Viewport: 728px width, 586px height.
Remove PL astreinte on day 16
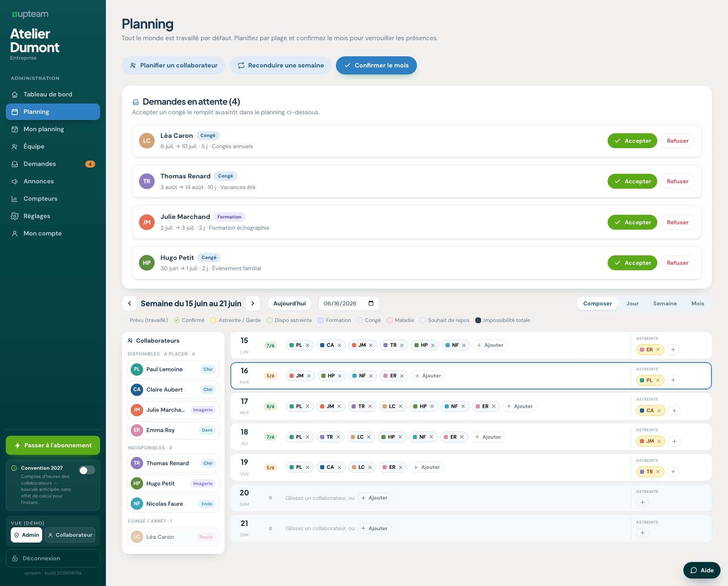(658, 380)
